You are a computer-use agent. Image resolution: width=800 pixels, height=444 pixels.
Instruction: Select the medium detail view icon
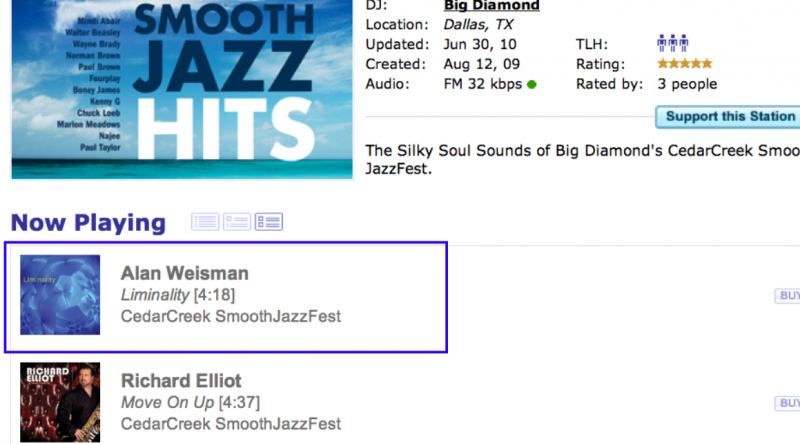pos(237,222)
